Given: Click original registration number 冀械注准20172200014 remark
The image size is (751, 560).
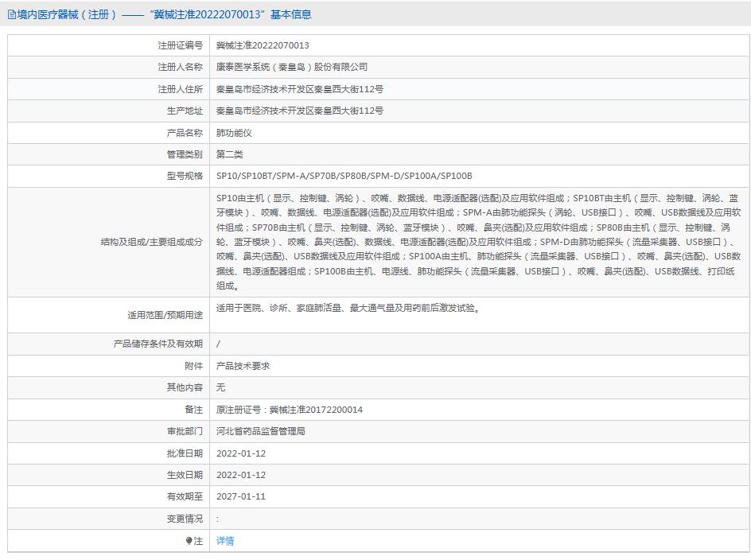Looking at the screenshot, I should (x=290, y=410).
